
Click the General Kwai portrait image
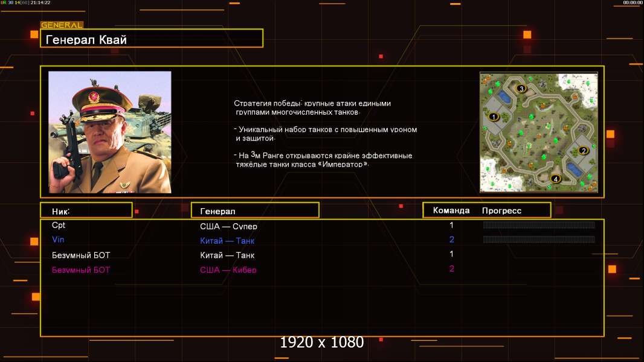[x=110, y=132]
